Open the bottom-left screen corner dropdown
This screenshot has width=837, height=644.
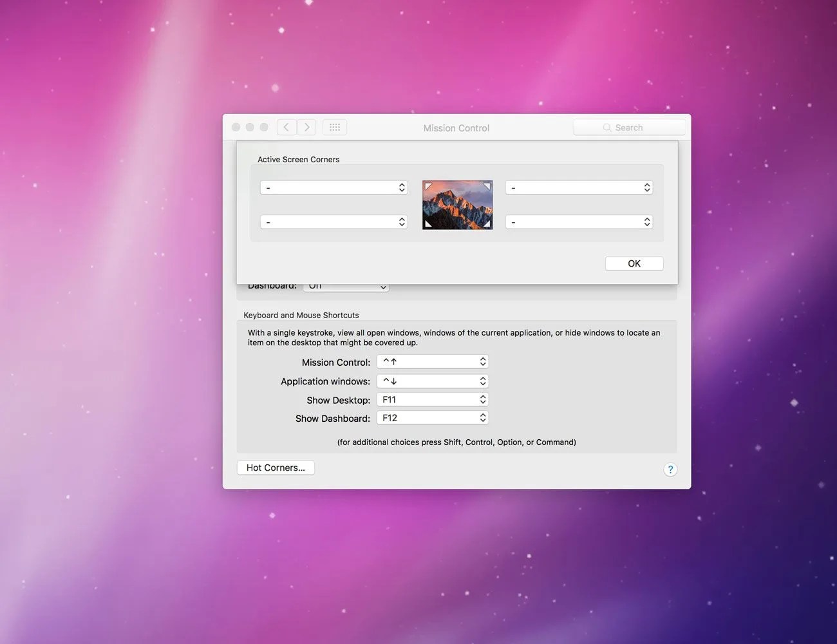tap(334, 222)
